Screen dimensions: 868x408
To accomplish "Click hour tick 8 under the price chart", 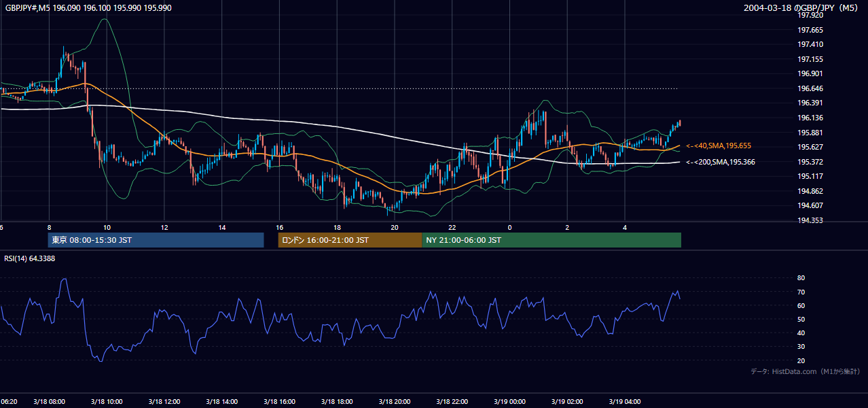I will 50,227.
